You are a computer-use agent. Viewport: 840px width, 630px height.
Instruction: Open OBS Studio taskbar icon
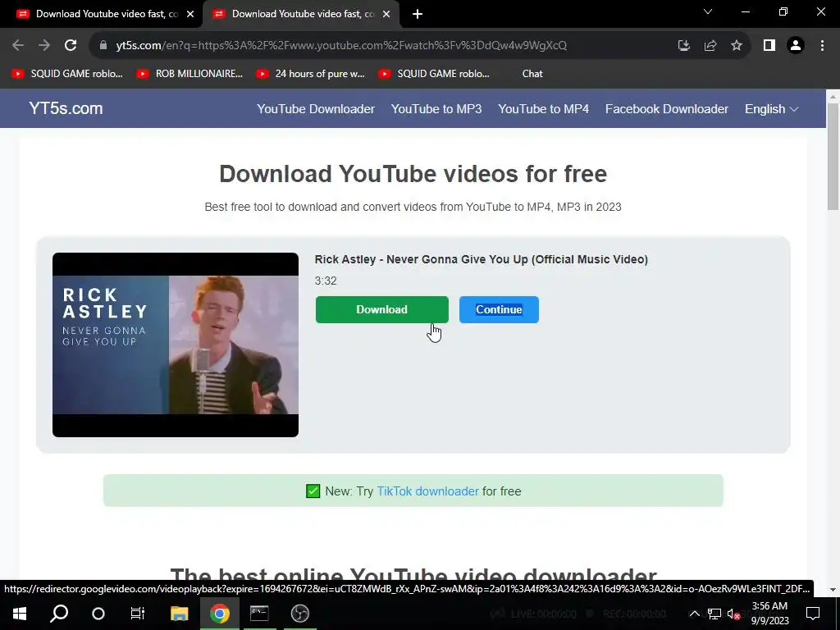[x=299, y=614]
